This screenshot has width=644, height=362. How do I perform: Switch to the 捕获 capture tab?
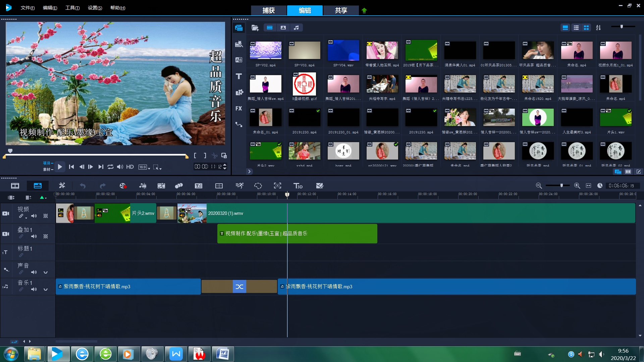point(269,10)
